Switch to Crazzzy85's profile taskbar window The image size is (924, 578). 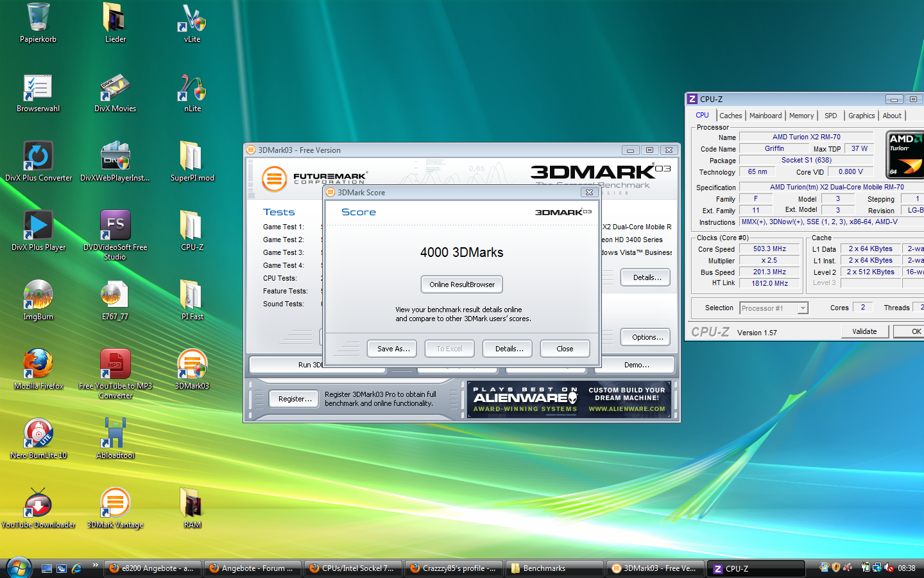coord(454,568)
